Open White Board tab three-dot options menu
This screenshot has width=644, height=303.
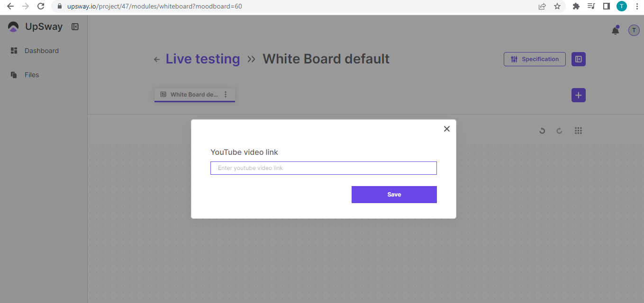click(226, 95)
